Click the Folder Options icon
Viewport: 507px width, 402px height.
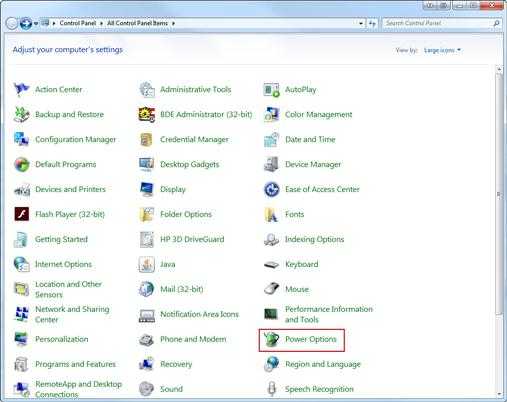pyautogui.click(x=147, y=214)
